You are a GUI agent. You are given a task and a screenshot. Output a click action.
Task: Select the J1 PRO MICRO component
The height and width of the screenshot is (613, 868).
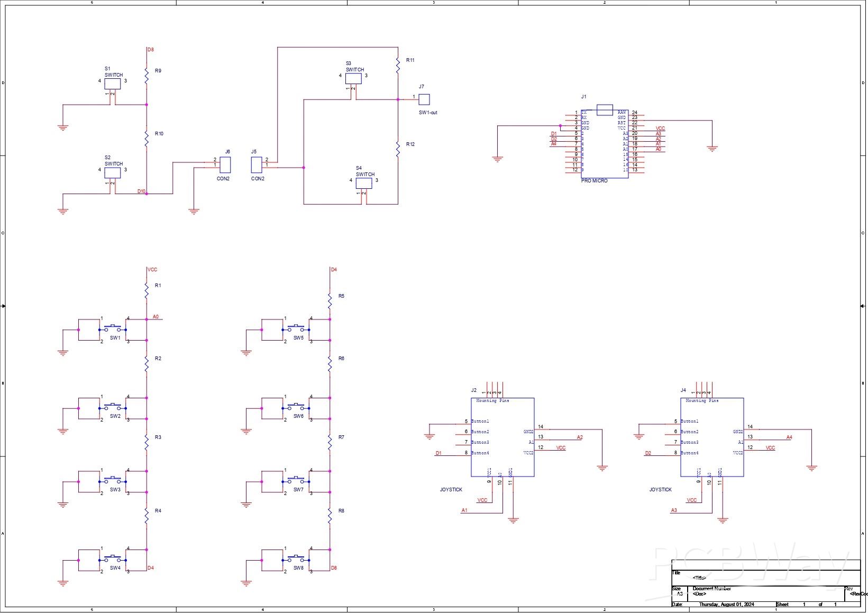point(605,141)
